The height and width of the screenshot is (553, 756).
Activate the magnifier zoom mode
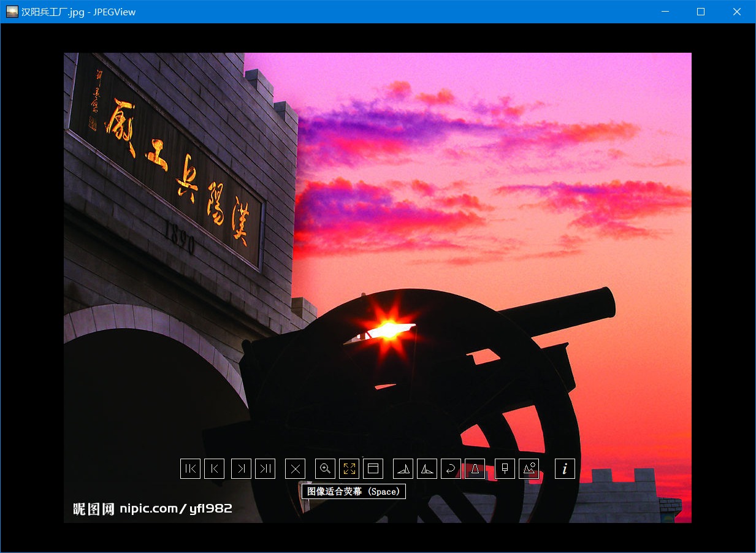(x=325, y=469)
